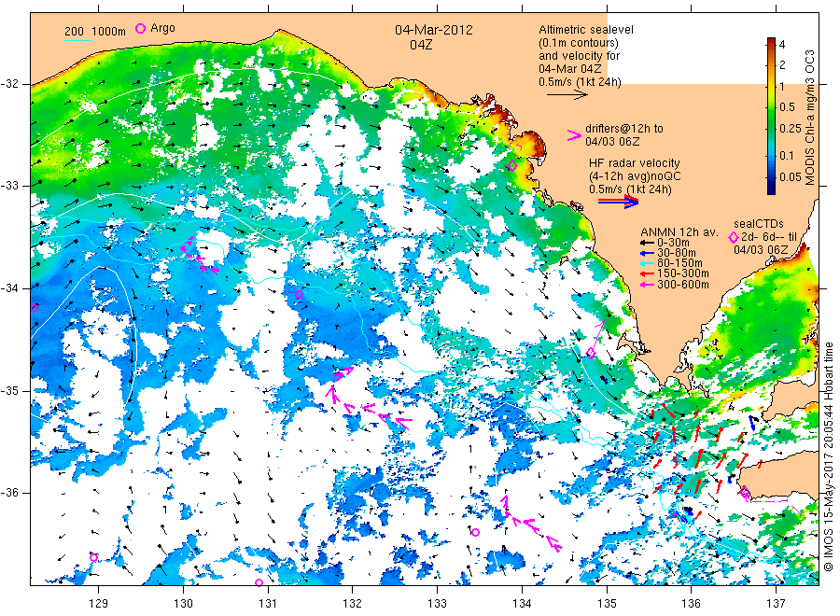Select Argo float marker near 133.5, below -36
The image size is (840, 616).
pyautogui.click(x=475, y=532)
